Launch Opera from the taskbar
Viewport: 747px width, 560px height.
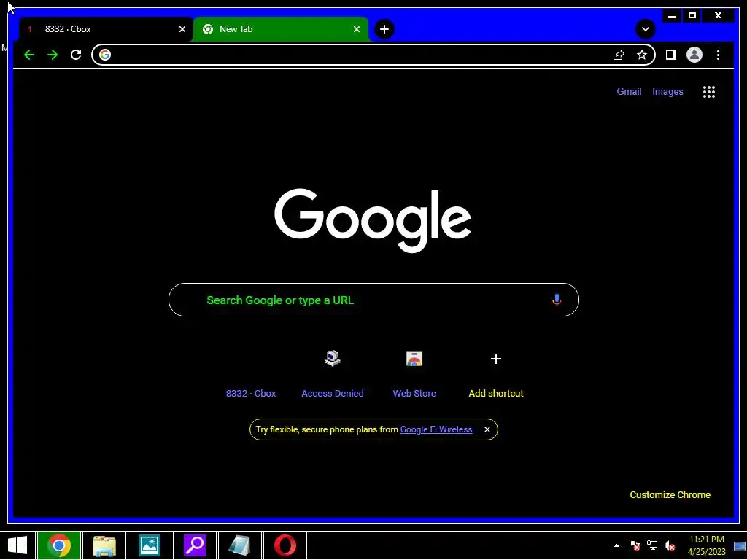(285, 545)
